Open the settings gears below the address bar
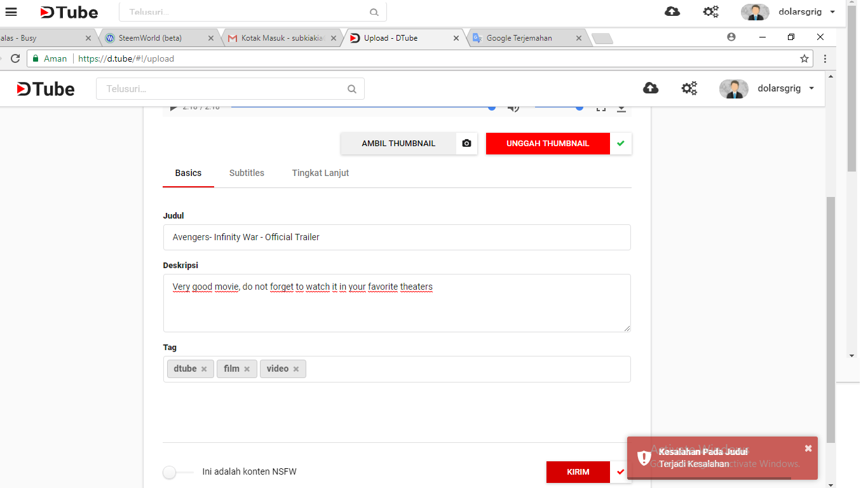Screen dimensions: 868x488 pyautogui.click(x=689, y=88)
